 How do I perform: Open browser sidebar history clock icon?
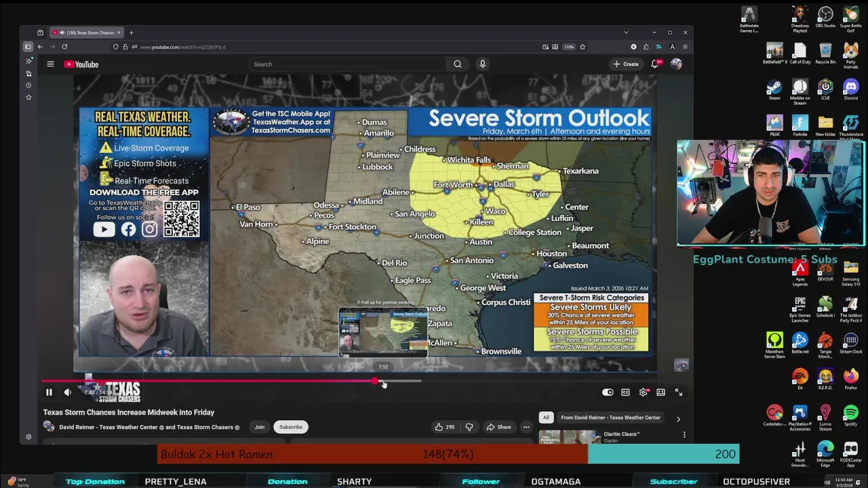coord(28,85)
